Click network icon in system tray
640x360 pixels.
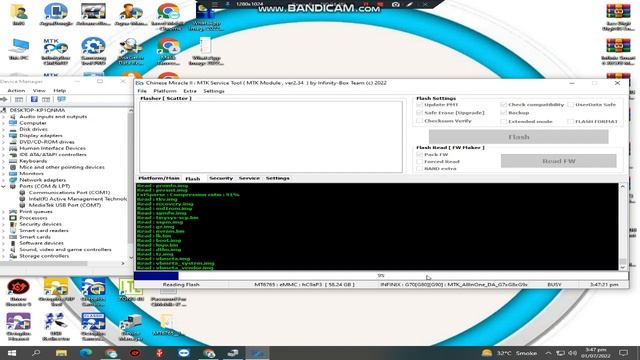coord(561,353)
